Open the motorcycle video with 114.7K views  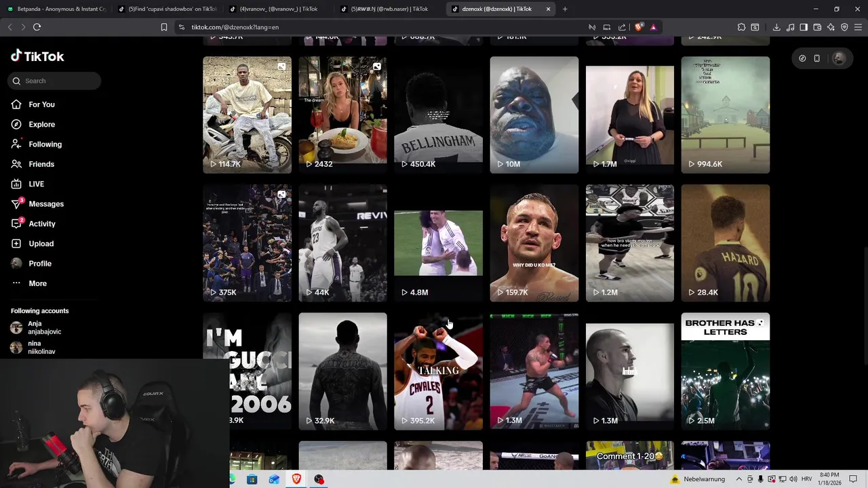[x=247, y=115]
